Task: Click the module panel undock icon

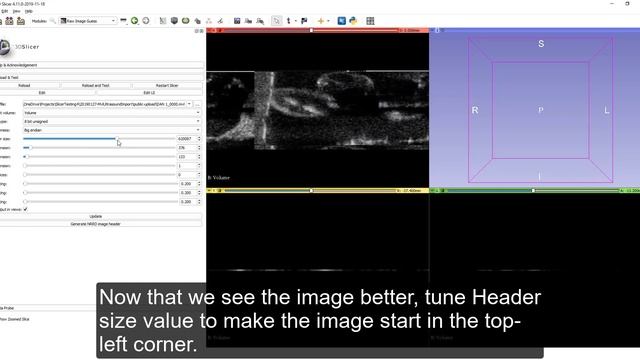Action: pyautogui.click(x=197, y=31)
